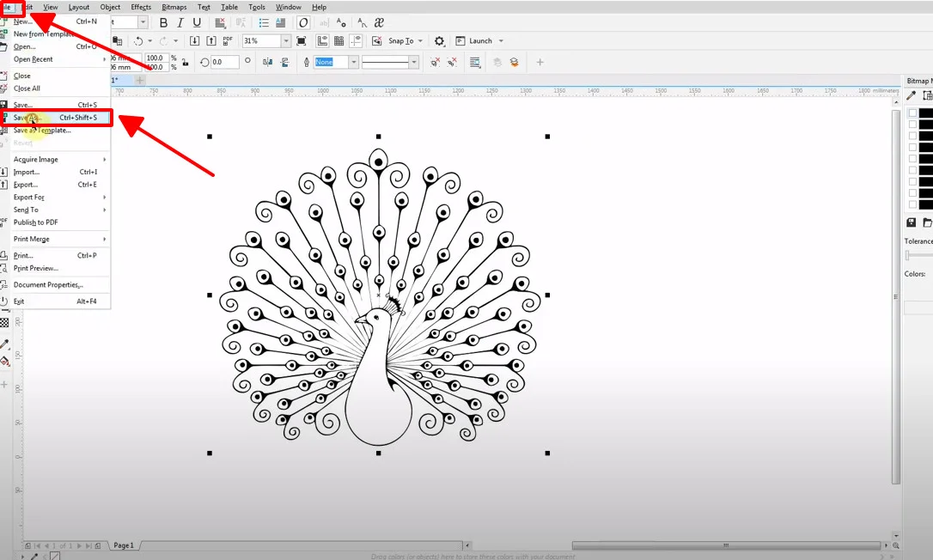Check the fifth color mask checkbox
The height and width of the screenshot is (560, 933).
pyautogui.click(x=912, y=159)
